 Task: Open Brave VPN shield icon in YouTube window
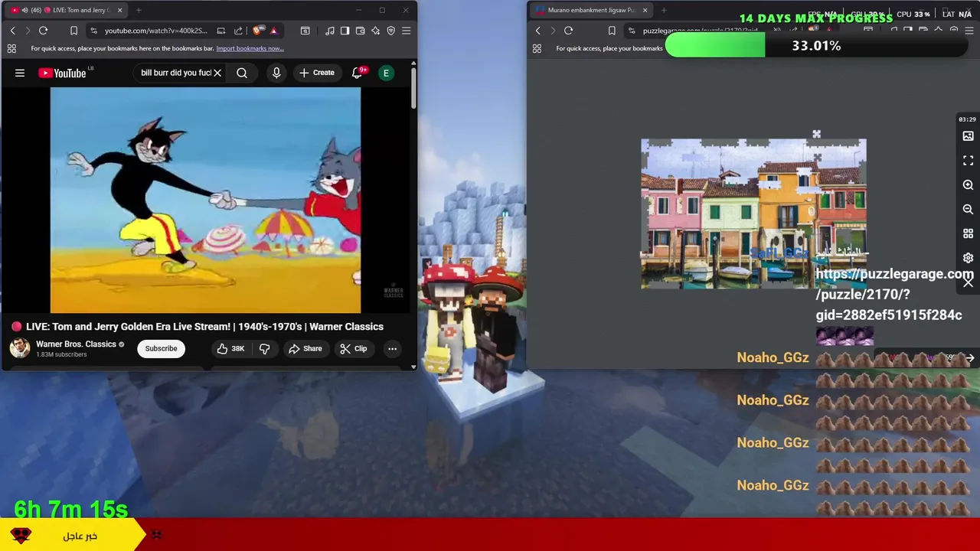coord(390,31)
